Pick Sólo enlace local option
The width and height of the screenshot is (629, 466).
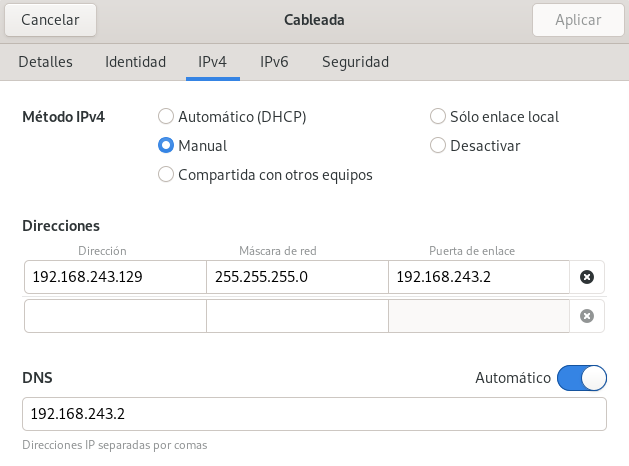click(x=437, y=116)
